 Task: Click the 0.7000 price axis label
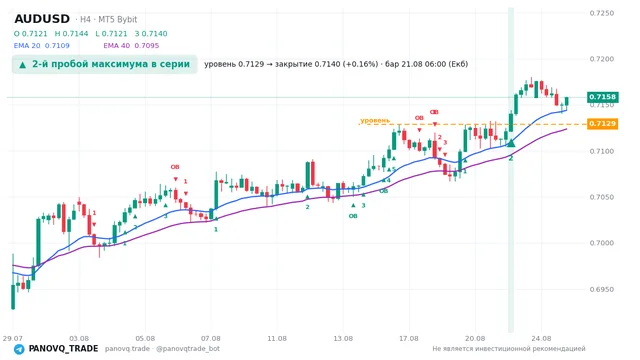click(602, 243)
